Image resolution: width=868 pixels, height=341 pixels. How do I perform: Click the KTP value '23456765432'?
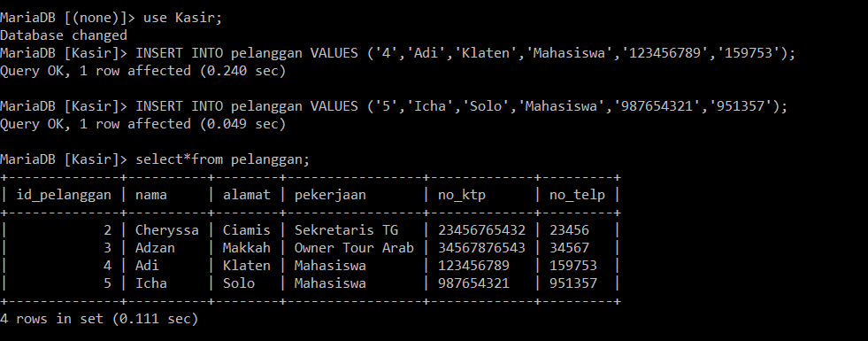[481, 230]
